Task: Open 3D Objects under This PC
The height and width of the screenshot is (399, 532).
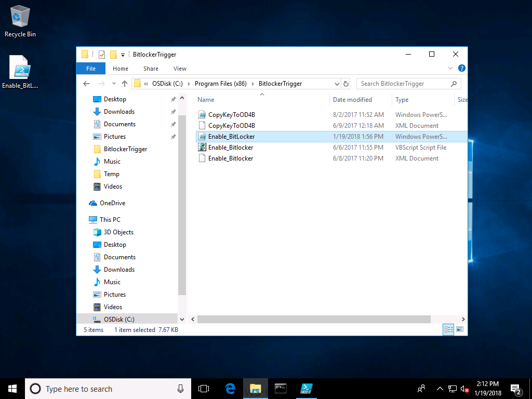Action: click(118, 232)
